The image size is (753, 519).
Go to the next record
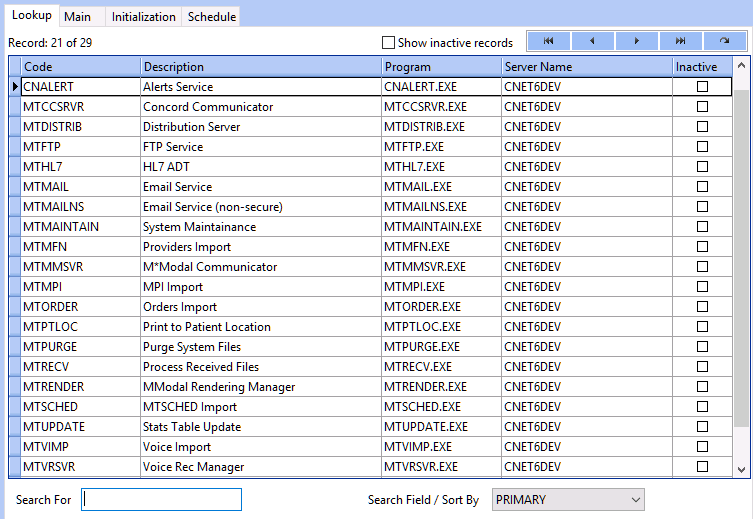click(636, 41)
